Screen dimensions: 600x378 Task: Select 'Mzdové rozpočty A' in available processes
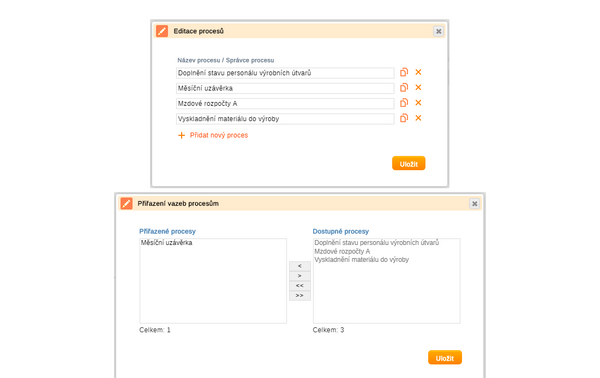pos(342,251)
